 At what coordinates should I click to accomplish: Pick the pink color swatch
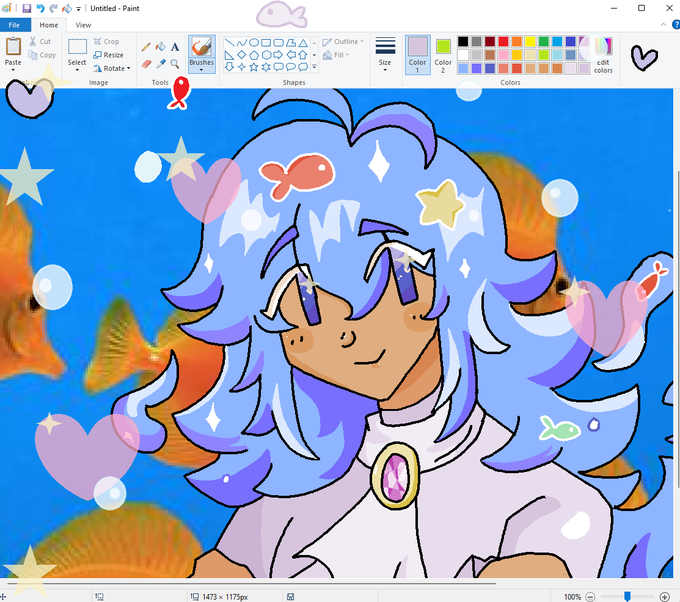[x=503, y=55]
